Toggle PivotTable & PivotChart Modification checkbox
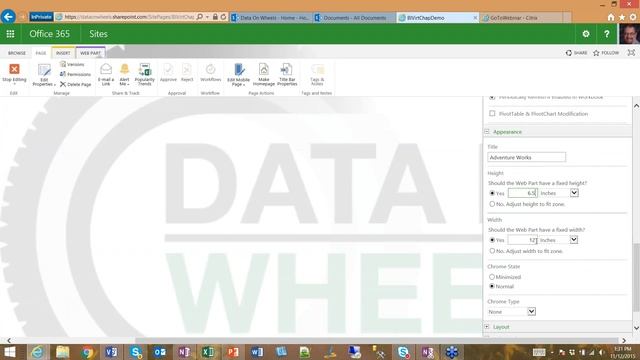The width and height of the screenshot is (640, 360). (492, 113)
